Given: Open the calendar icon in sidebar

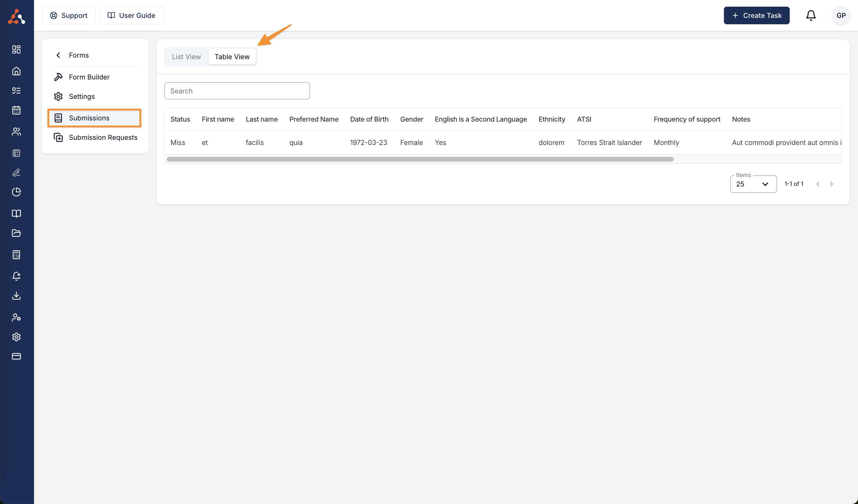Looking at the screenshot, I should (16, 110).
